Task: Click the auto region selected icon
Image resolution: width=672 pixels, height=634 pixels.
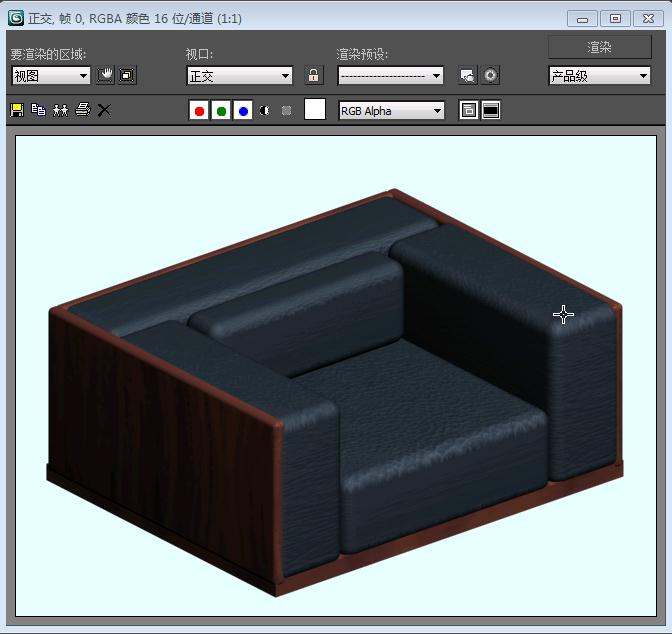Action: click(127, 75)
